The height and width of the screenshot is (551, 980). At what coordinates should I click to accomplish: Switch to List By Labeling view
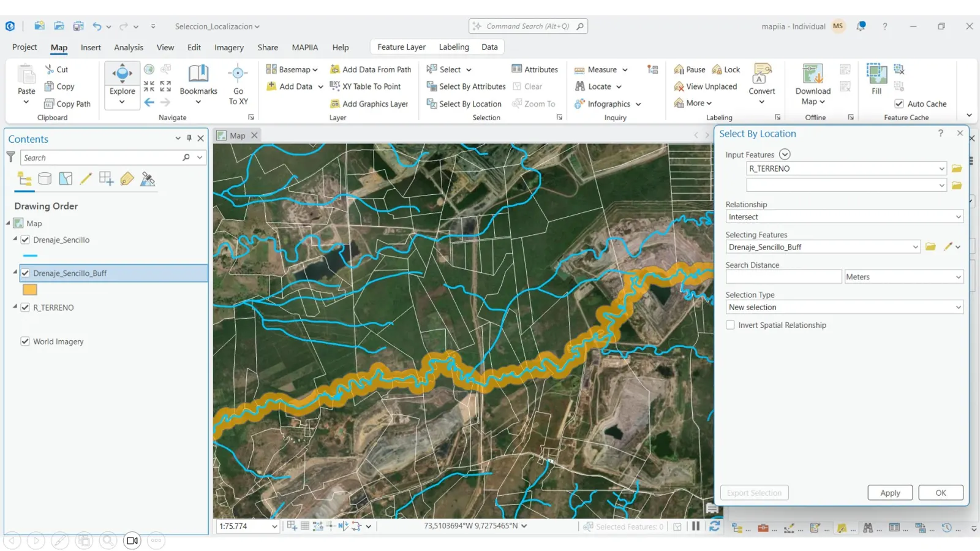pos(127,178)
